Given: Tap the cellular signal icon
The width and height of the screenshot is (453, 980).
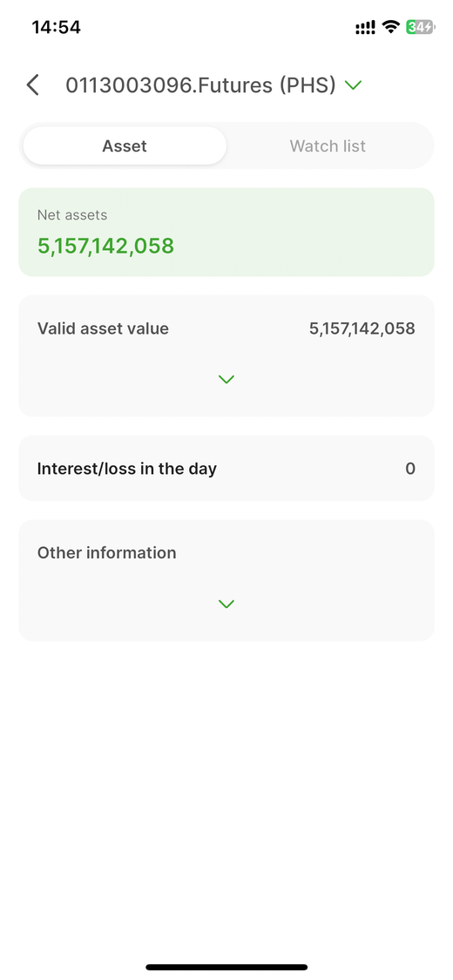Looking at the screenshot, I should 366,27.
